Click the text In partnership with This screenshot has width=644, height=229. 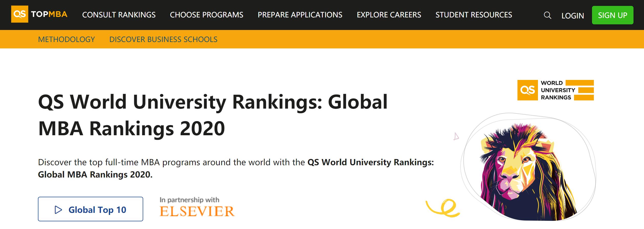click(x=189, y=200)
